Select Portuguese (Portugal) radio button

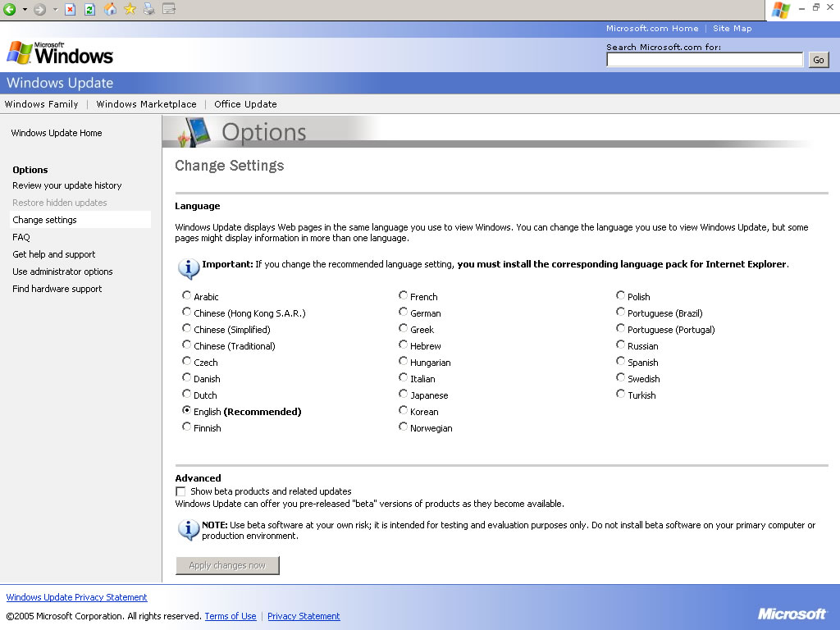pos(620,328)
